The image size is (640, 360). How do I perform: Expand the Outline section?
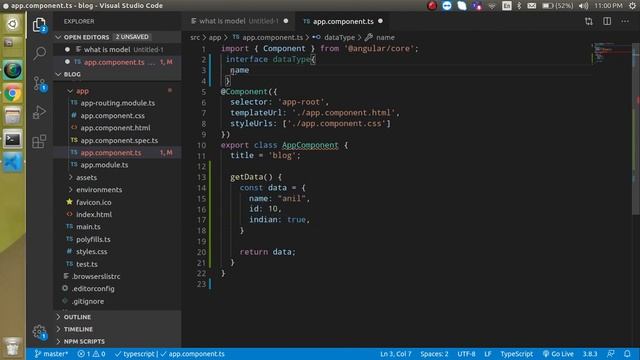118,317
